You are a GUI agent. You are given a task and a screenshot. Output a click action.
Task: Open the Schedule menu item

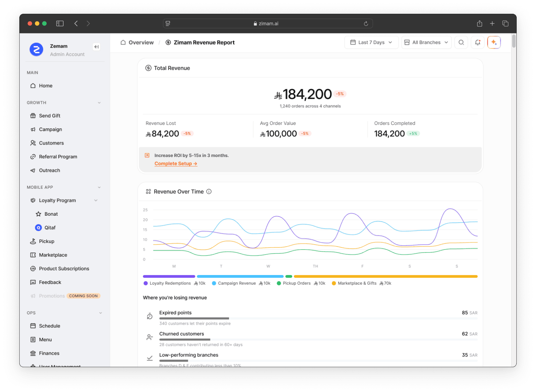(65, 326)
